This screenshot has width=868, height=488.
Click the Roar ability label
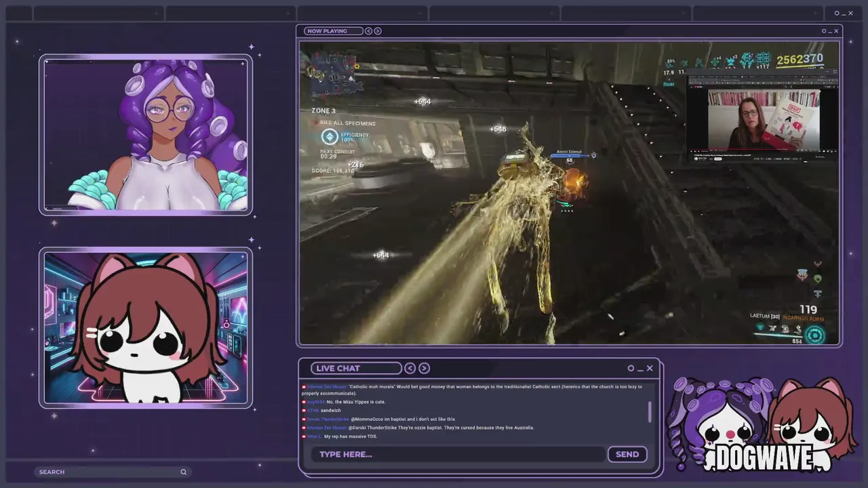(669, 84)
